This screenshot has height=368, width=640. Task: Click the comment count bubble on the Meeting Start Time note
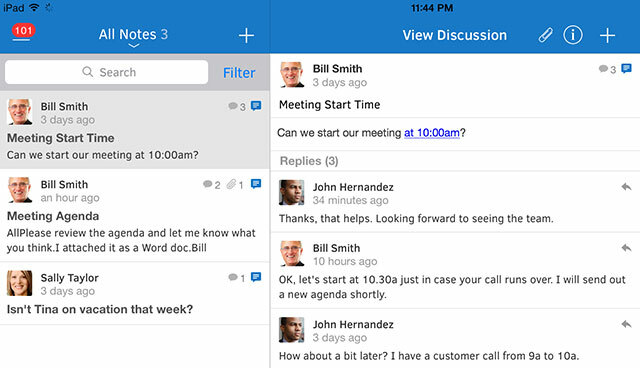pos(237,106)
